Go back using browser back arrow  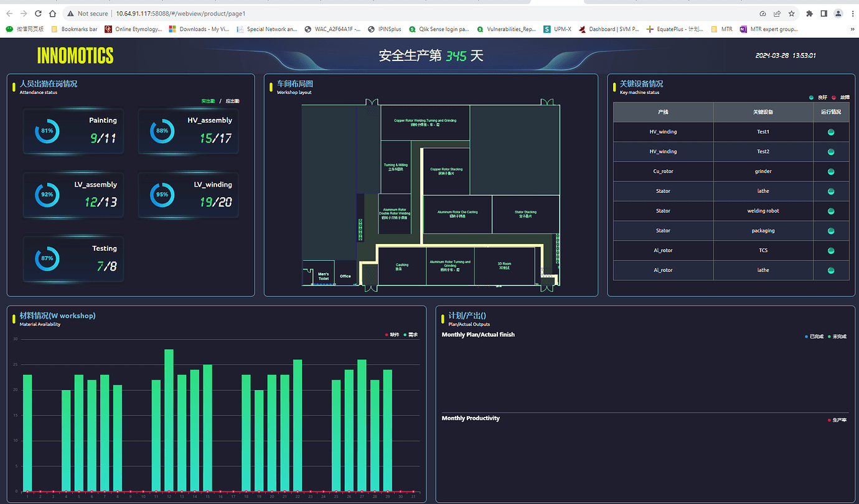click(x=9, y=13)
